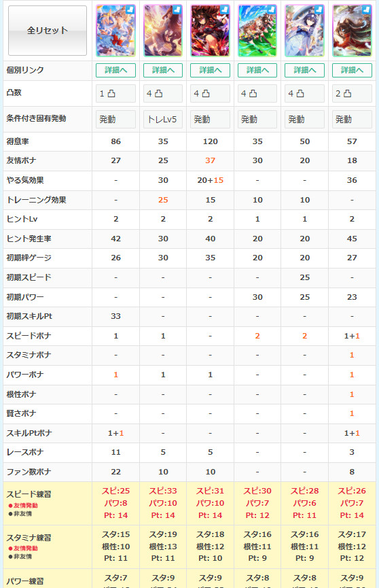Open the red dark-haired character card
Image resolution: width=379 pixels, height=588 pixels.
click(x=211, y=31)
